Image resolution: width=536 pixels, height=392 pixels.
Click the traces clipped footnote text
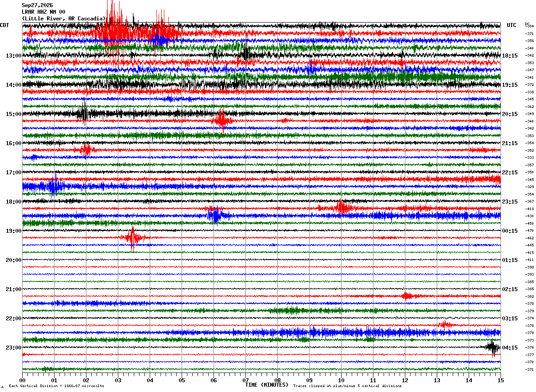coord(347,386)
